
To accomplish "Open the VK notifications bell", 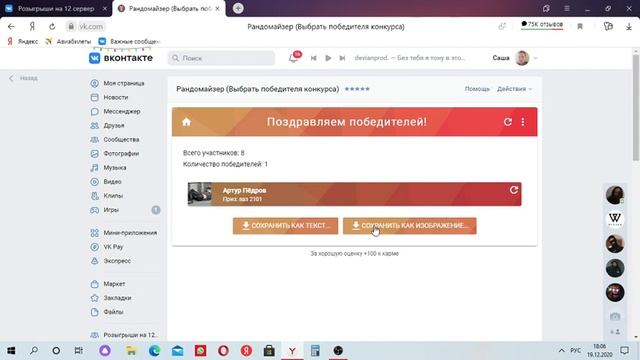I will tap(293, 58).
